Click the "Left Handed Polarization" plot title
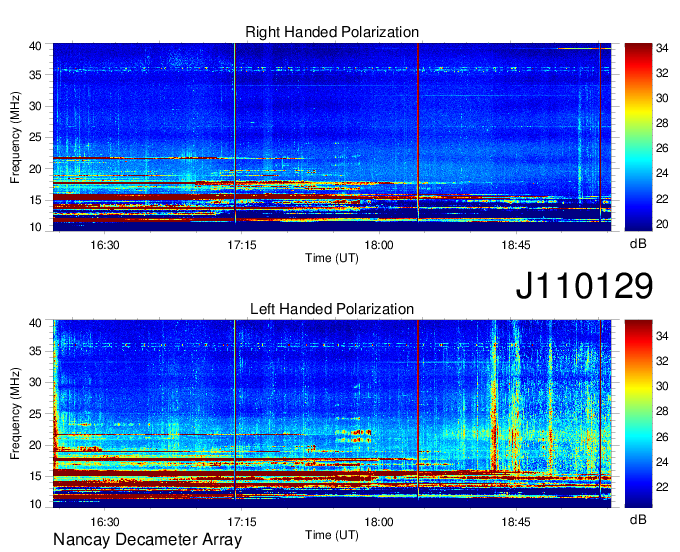This screenshot has height=552, width=680. click(x=332, y=309)
